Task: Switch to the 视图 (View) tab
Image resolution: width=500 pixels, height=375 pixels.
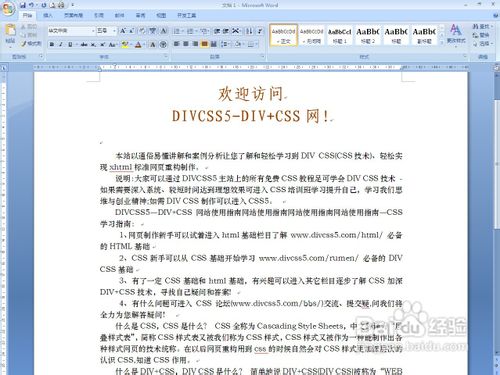Action: pos(161,15)
